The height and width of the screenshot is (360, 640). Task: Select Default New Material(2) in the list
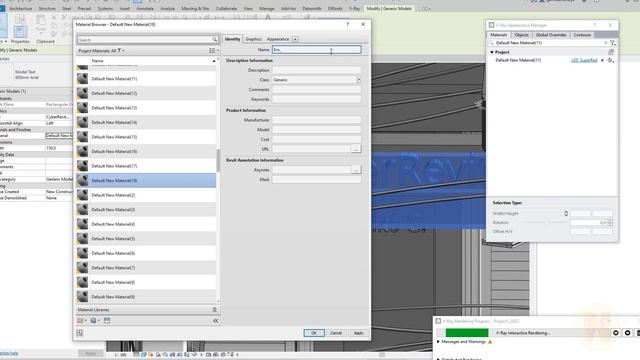(x=146, y=195)
